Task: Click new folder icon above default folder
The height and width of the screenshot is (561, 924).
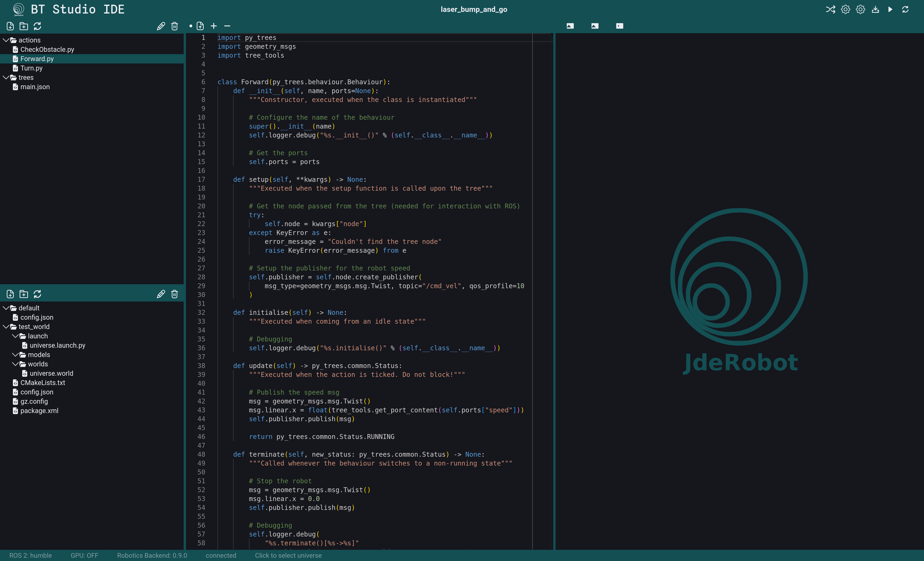Action: click(x=24, y=294)
